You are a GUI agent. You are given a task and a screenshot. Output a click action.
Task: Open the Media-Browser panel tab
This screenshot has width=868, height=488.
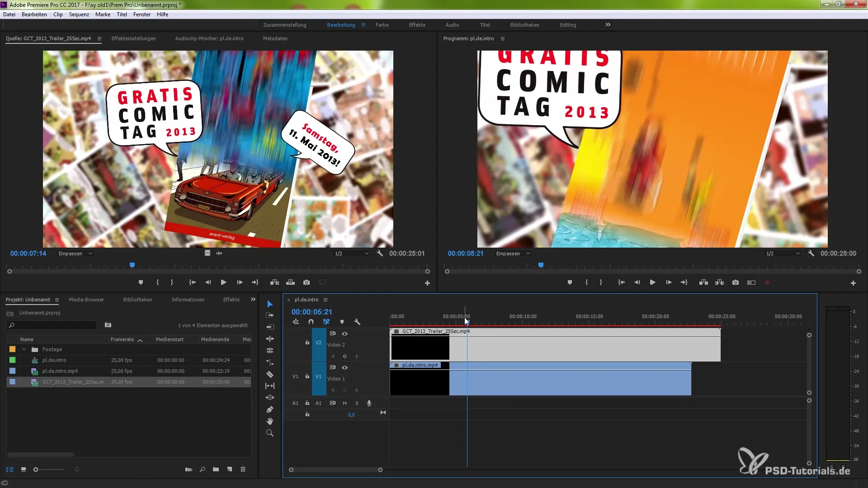(86, 300)
